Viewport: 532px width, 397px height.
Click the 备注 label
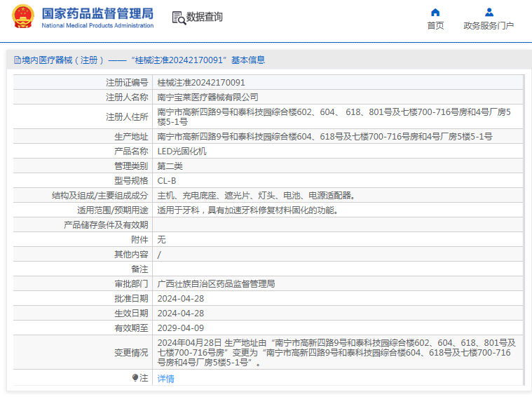point(139,269)
